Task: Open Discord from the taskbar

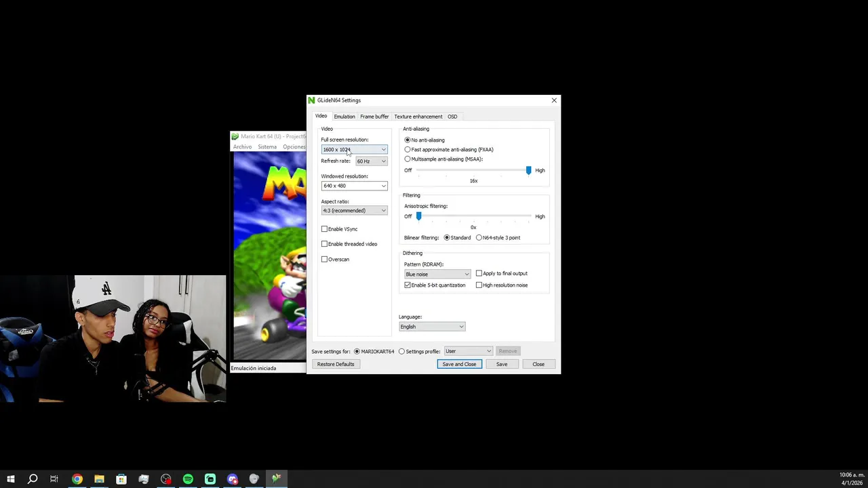Action: click(x=233, y=479)
